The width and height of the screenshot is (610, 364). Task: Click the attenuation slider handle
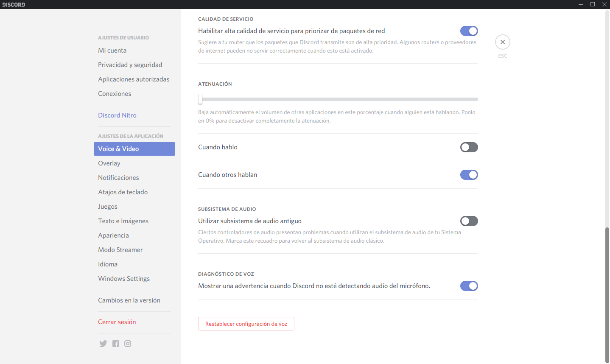pyautogui.click(x=200, y=99)
